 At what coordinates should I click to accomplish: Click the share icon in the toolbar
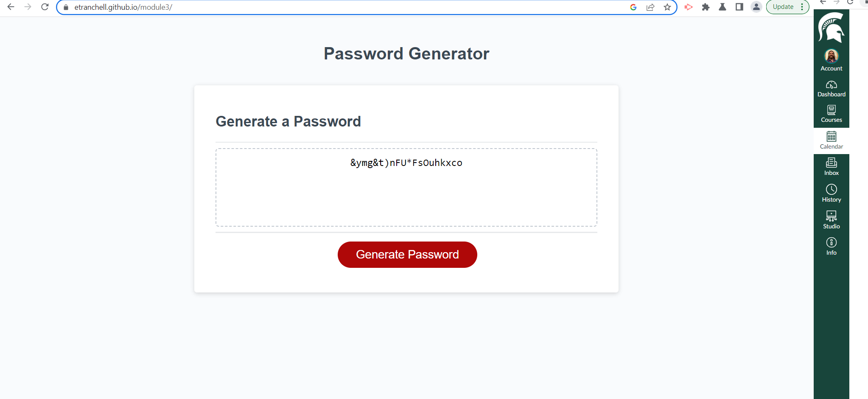coord(651,7)
